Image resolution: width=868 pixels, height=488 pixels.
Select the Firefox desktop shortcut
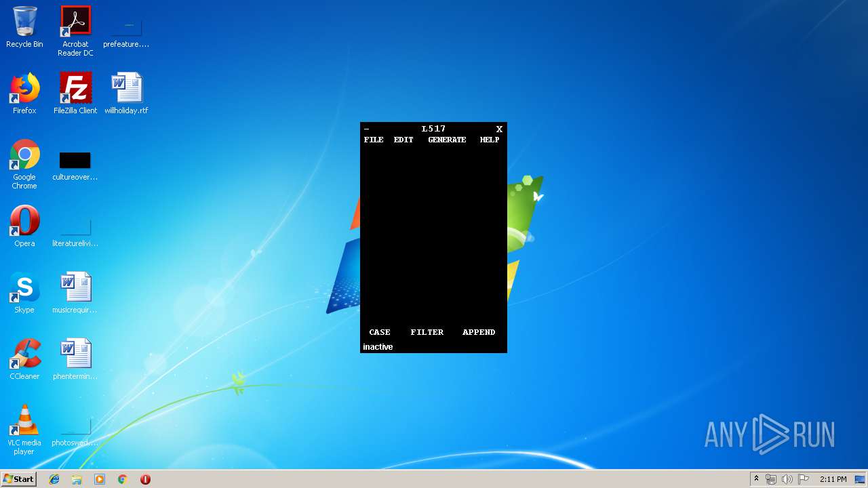tap(24, 94)
